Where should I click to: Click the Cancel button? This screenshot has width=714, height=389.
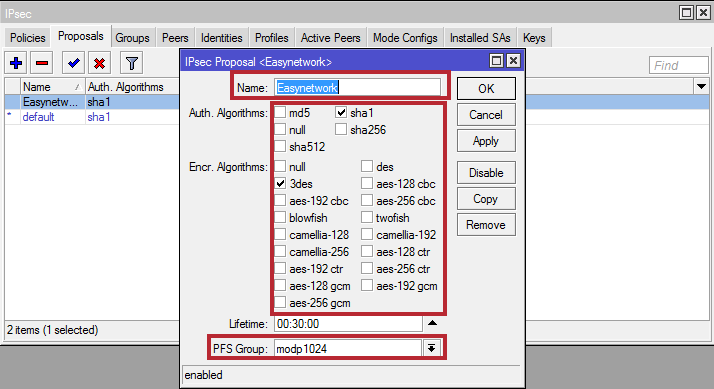tap(486, 115)
